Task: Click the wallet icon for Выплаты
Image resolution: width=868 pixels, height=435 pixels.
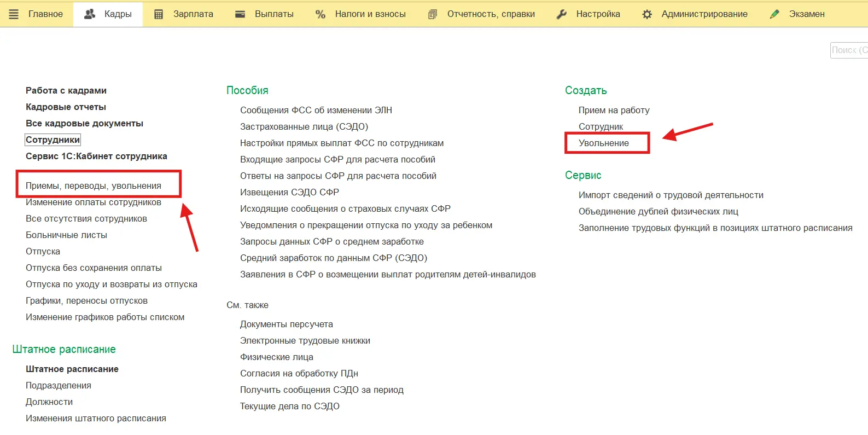Action: point(240,14)
